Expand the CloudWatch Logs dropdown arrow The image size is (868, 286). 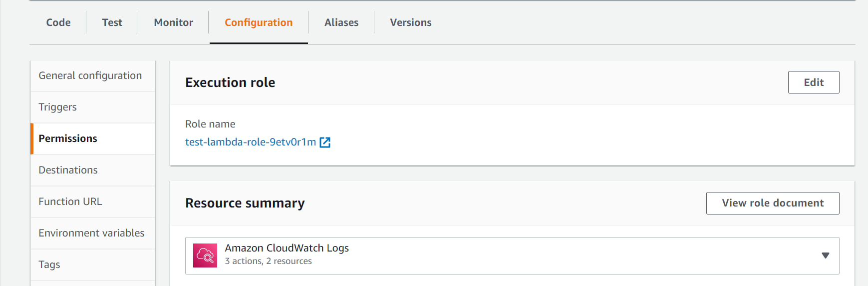(x=825, y=255)
